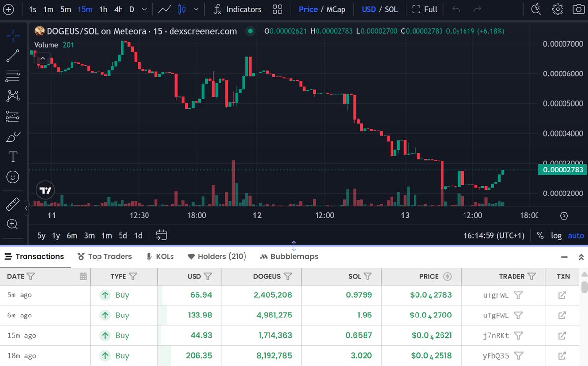Undo the last chart action
This screenshot has height=366, width=588.
[456, 9]
